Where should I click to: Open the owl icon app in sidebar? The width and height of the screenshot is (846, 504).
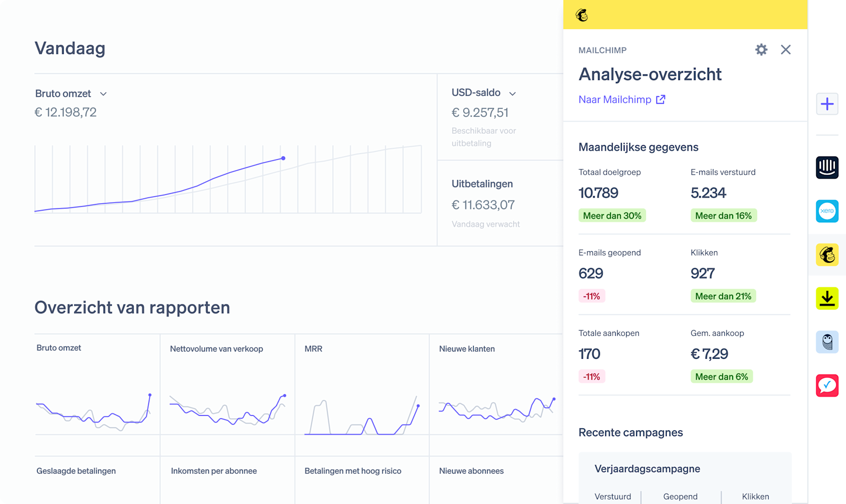click(x=827, y=342)
